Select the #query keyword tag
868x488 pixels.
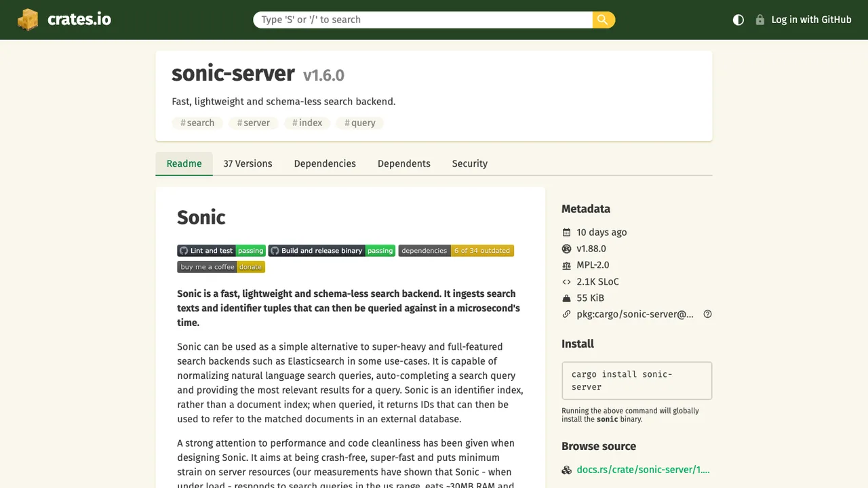coord(360,123)
